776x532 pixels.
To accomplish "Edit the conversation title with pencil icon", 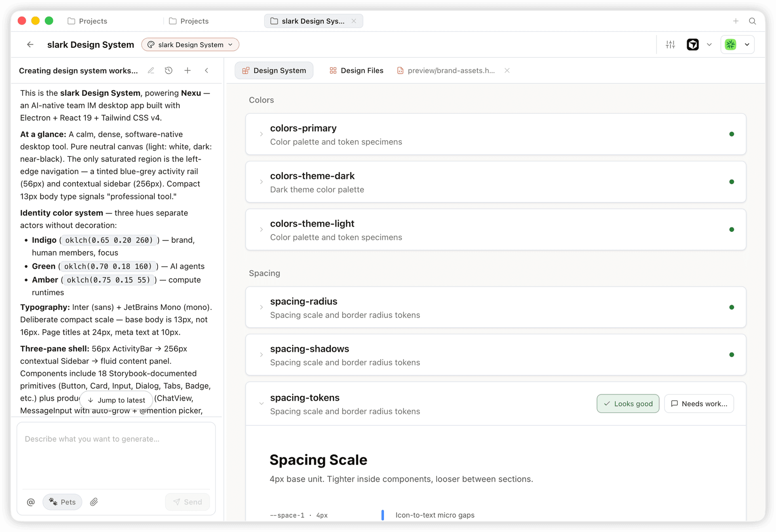I will click(151, 70).
